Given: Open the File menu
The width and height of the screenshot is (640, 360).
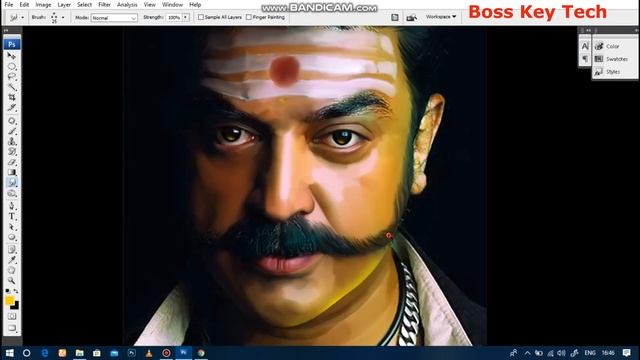Looking at the screenshot, I should [x=9, y=4].
